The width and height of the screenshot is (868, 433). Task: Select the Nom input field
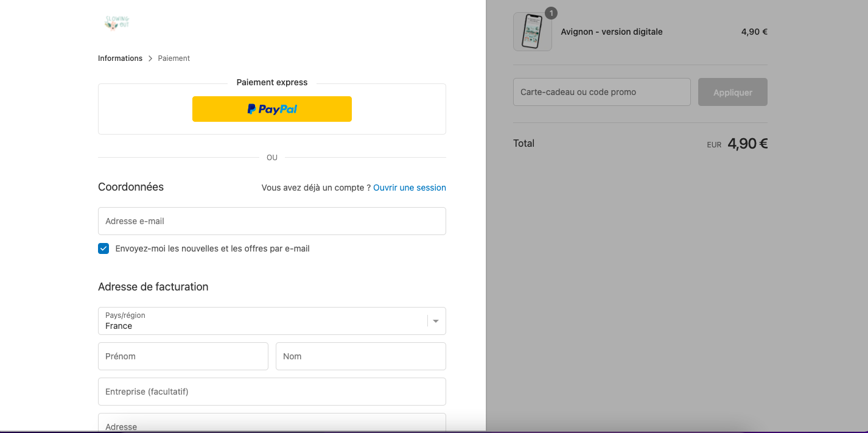click(361, 356)
